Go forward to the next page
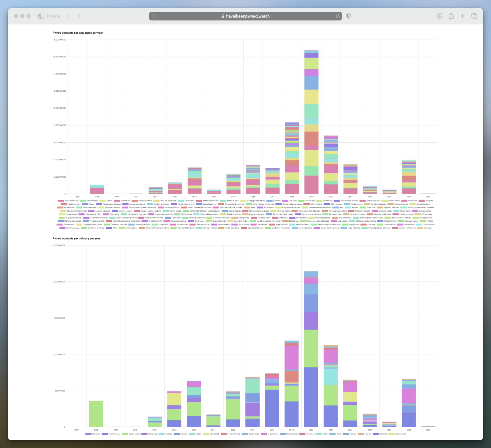This screenshot has height=448, width=491. coord(79,16)
